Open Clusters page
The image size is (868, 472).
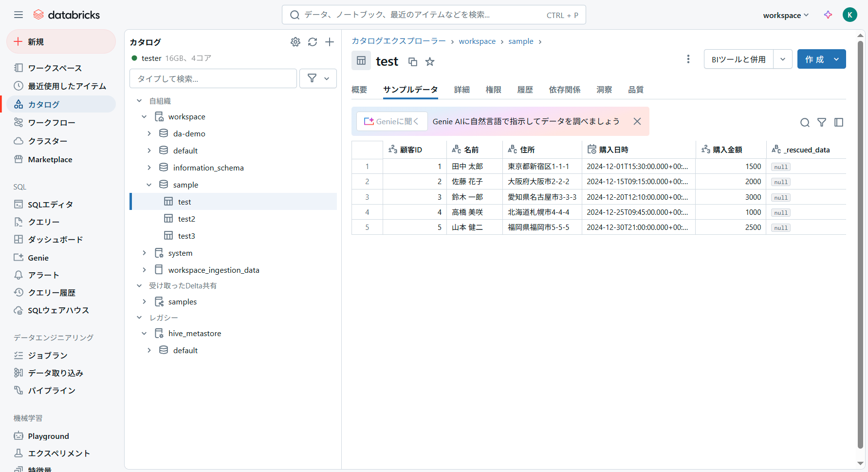click(x=61, y=141)
